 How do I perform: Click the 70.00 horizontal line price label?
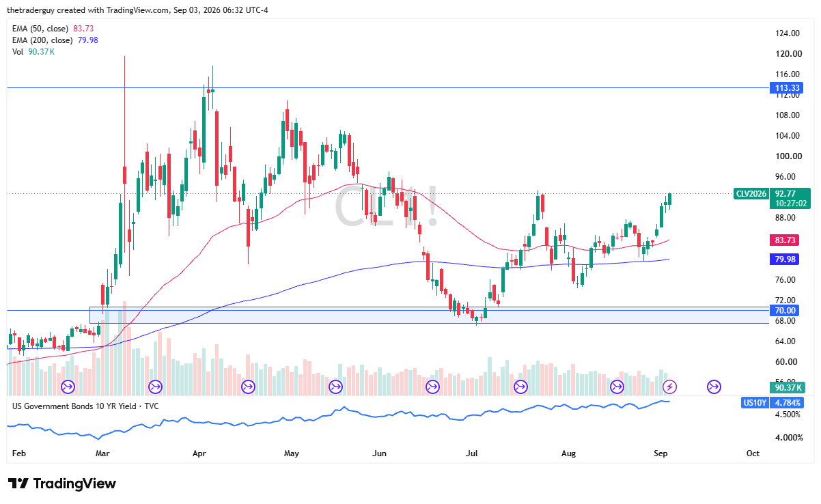pyautogui.click(x=783, y=310)
